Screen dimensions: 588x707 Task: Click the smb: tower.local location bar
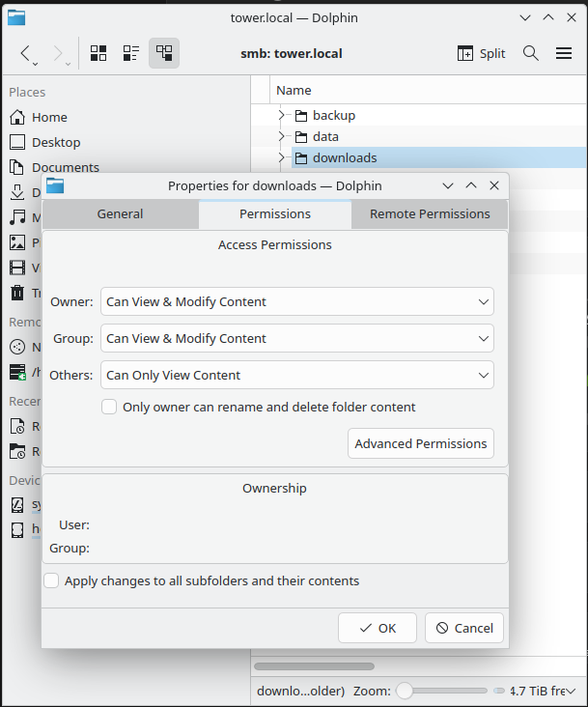[291, 53]
